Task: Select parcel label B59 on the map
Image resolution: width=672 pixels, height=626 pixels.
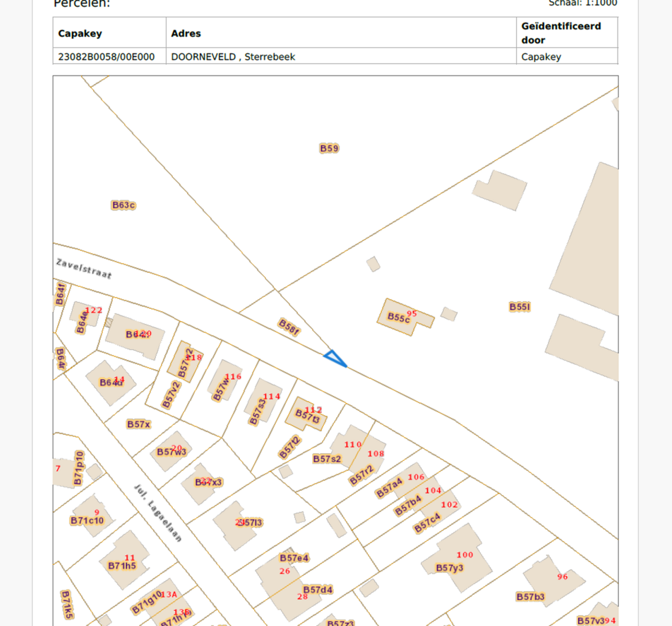Action: 329,148
